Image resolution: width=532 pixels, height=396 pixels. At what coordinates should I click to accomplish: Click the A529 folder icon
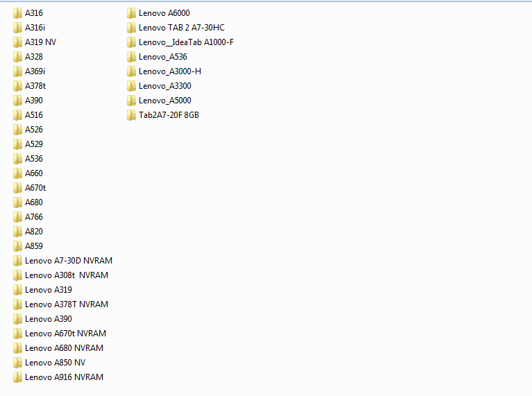pyautogui.click(x=17, y=144)
